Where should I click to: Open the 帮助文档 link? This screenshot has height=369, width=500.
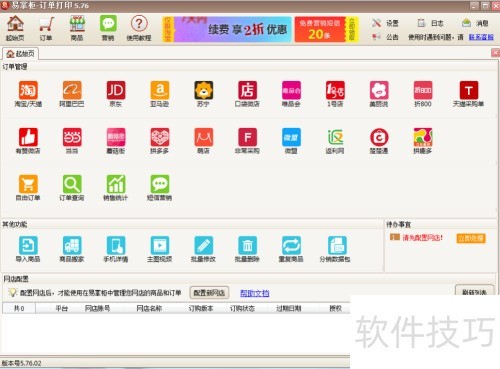(255, 293)
